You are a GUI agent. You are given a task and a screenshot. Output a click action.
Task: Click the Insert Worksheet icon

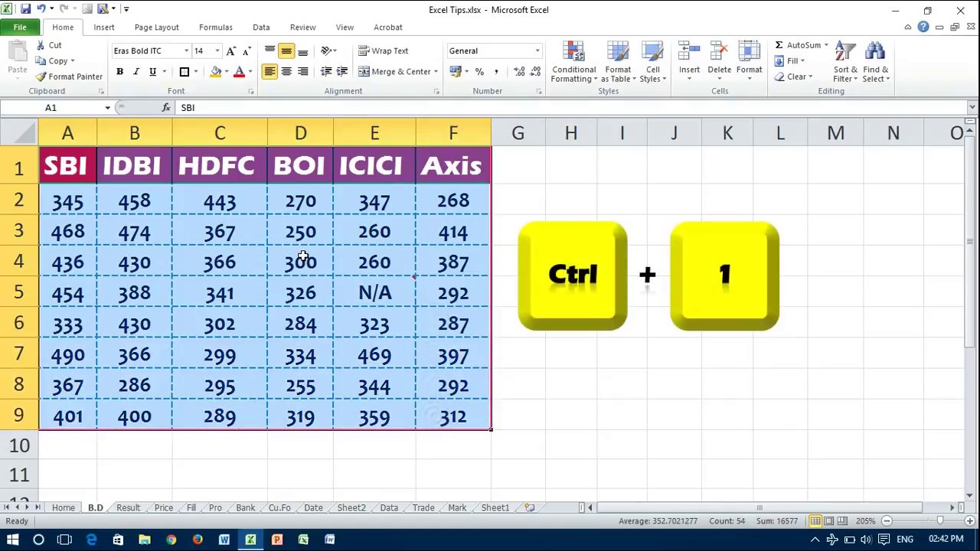pos(529,507)
